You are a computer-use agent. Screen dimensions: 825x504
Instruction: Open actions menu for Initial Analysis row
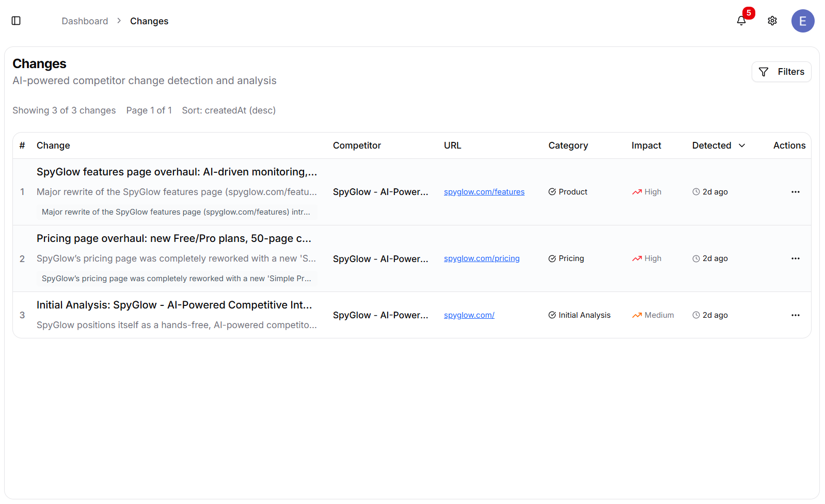795,315
